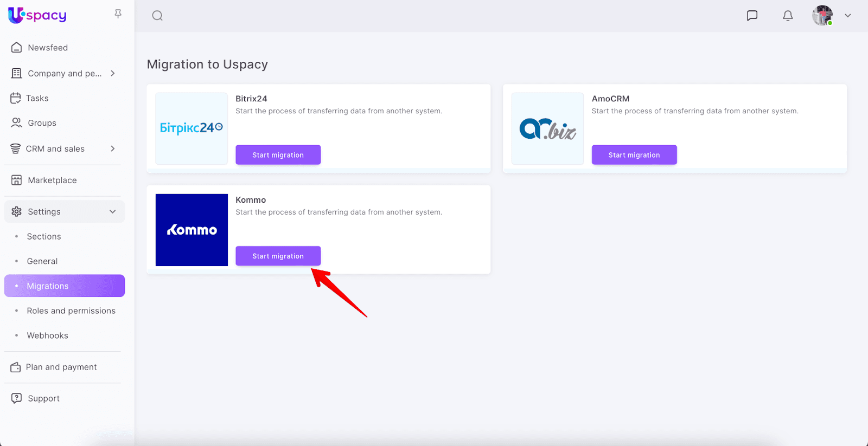Select Sections under Settings
Viewport: 868px width, 446px height.
(x=44, y=236)
